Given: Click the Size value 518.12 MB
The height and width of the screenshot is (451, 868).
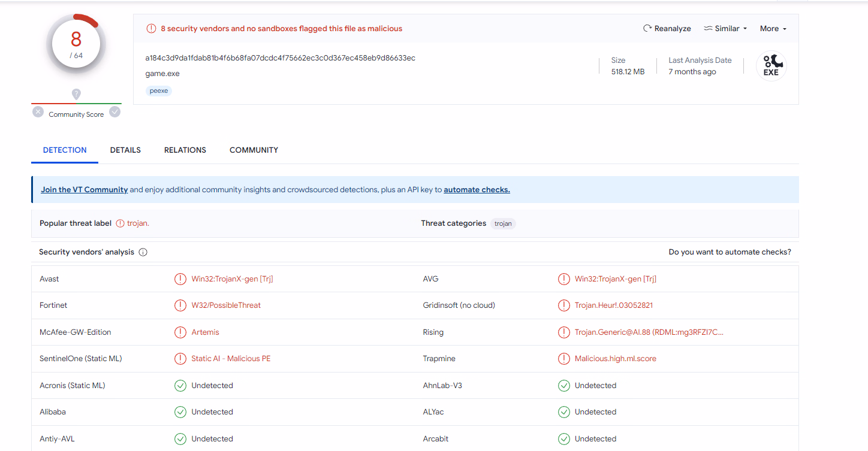Looking at the screenshot, I should [x=628, y=72].
